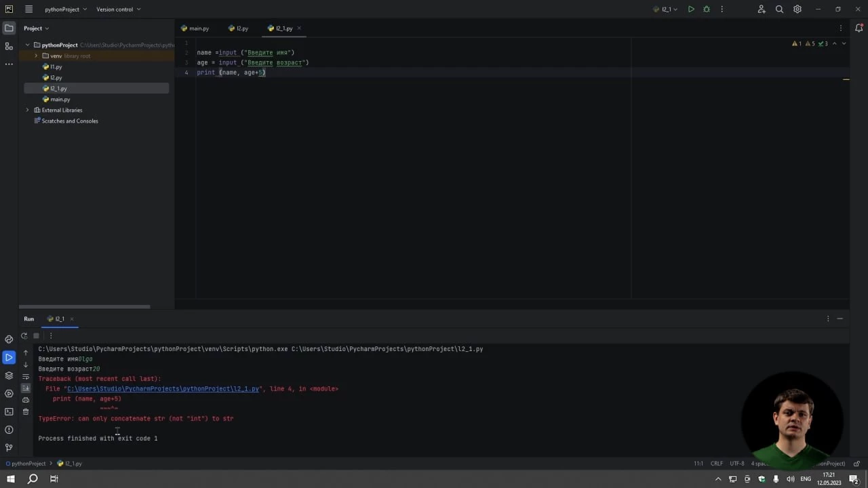Viewport: 868px width, 488px height.
Task: Open the Notifications bell
Action: [859, 28]
